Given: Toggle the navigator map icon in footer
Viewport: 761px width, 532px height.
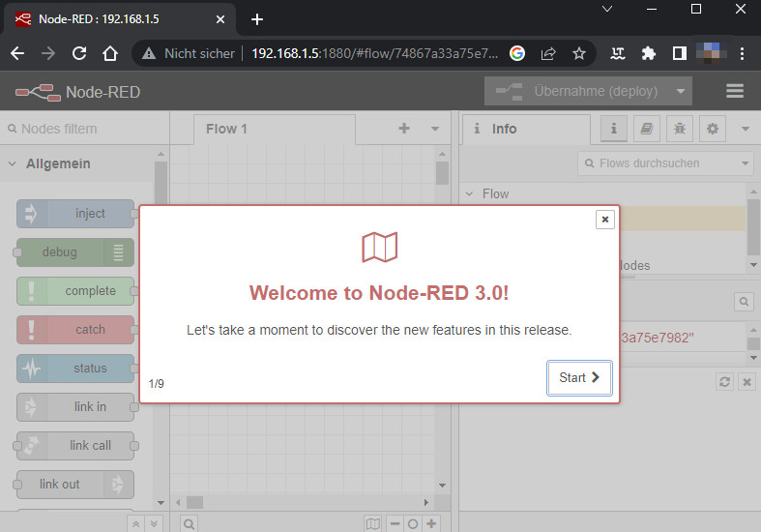Looking at the screenshot, I should click(373, 523).
